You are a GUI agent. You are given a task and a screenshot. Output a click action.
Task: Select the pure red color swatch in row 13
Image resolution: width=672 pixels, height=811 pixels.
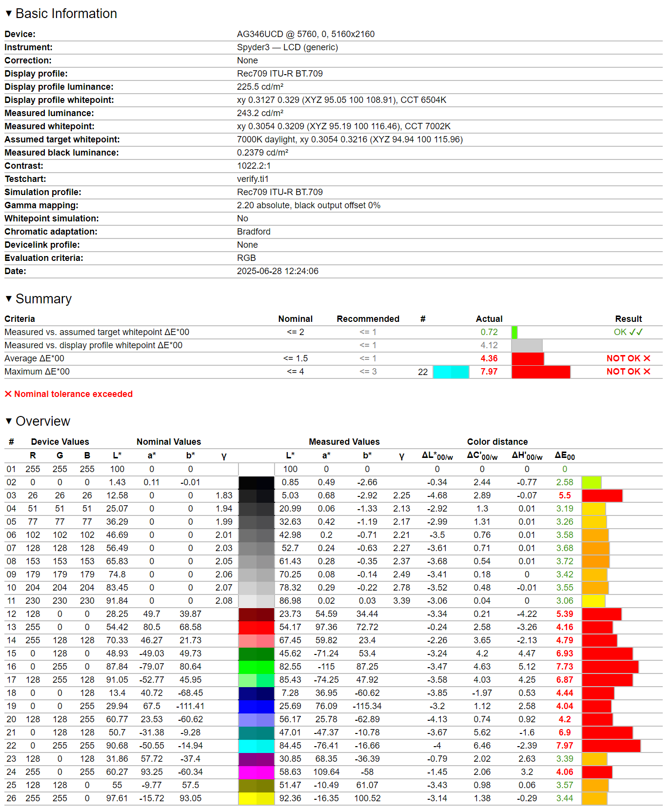256,627
